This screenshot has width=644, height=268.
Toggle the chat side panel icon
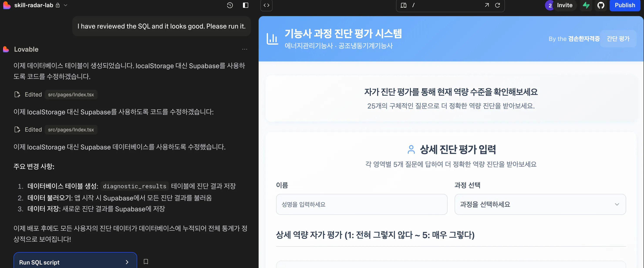[246, 5]
